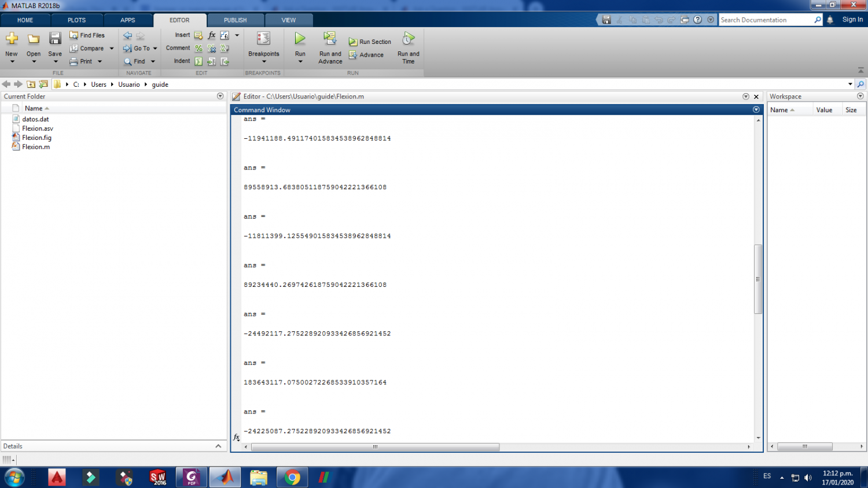Image resolution: width=868 pixels, height=488 pixels.
Task: Expand the Compare dropdown arrow
Action: click(x=112, y=49)
